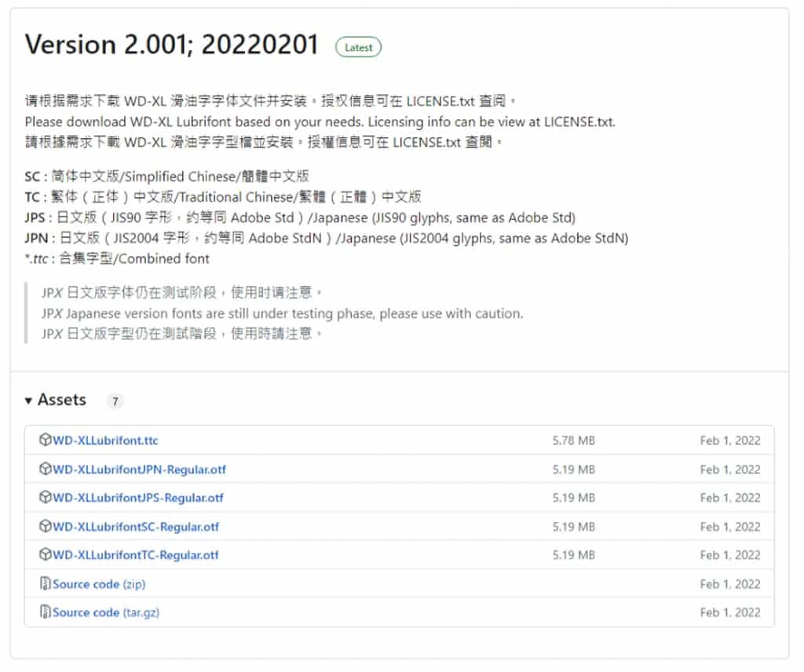Click the Feb 1, 2022 date of Source code (tar.gz)
The width and height of the screenshot is (804, 672).
(730, 612)
